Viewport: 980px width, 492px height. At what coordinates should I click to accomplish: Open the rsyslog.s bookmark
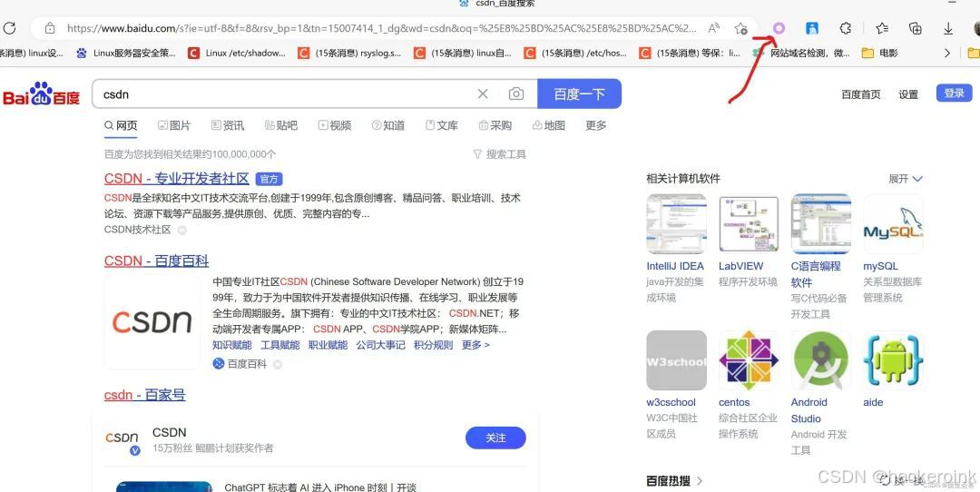[349, 54]
